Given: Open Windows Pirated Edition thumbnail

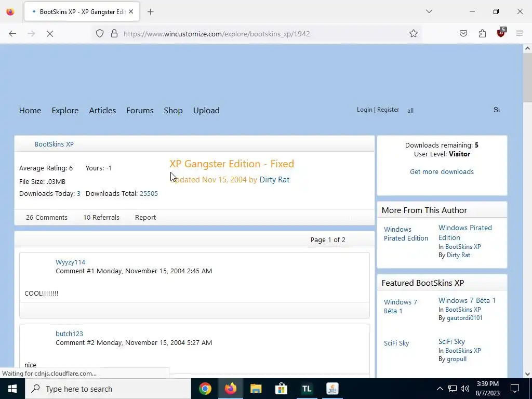Looking at the screenshot, I should [406, 234].
